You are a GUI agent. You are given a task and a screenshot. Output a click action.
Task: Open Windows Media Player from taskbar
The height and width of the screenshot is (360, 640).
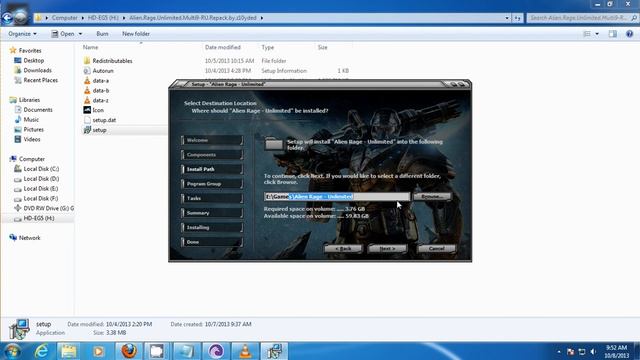98,351
